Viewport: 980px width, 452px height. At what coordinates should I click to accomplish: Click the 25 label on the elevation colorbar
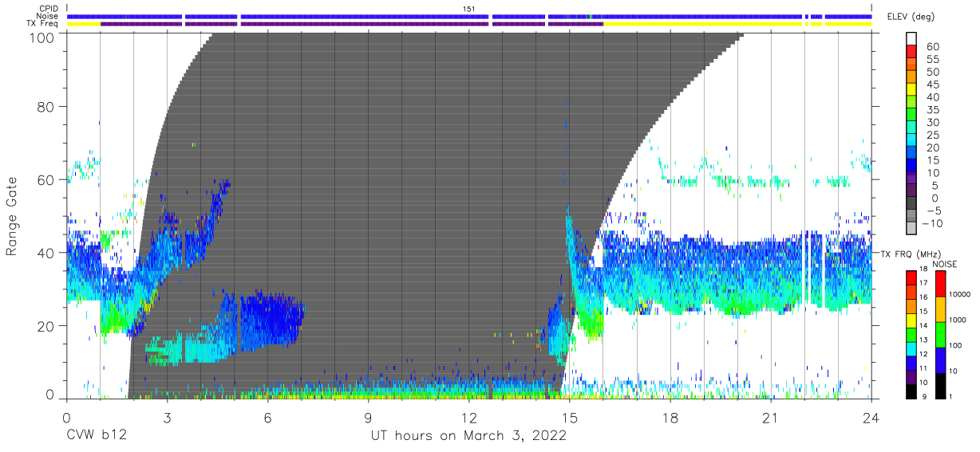pyautogui.click(x=933, y=135)
